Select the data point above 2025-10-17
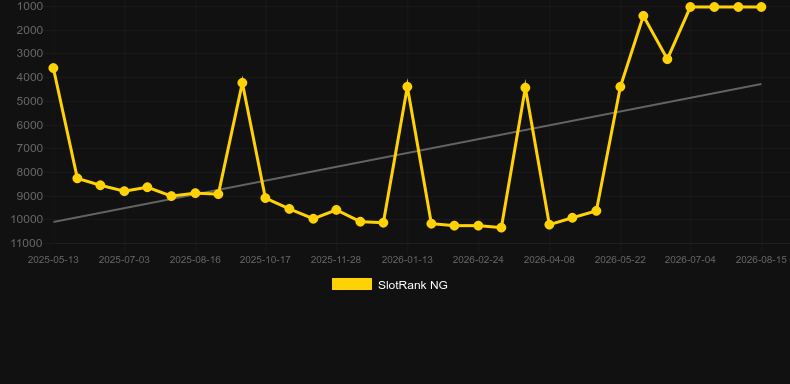The height and width of the screenshot is (384, 790). [266, 198]
